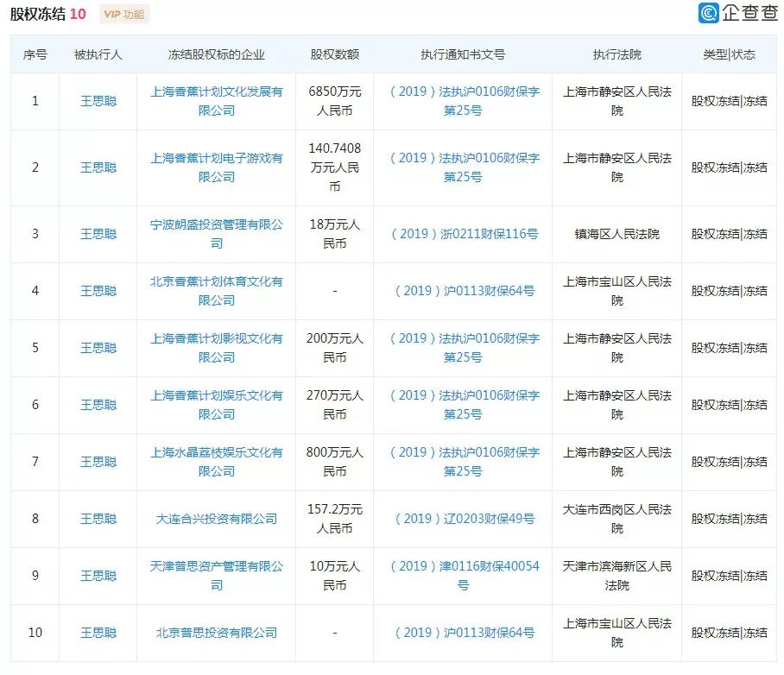The height and width of the screenshot is (675, 784).
Task: Click the VIP 功能 badge
Action: (124, 14)
